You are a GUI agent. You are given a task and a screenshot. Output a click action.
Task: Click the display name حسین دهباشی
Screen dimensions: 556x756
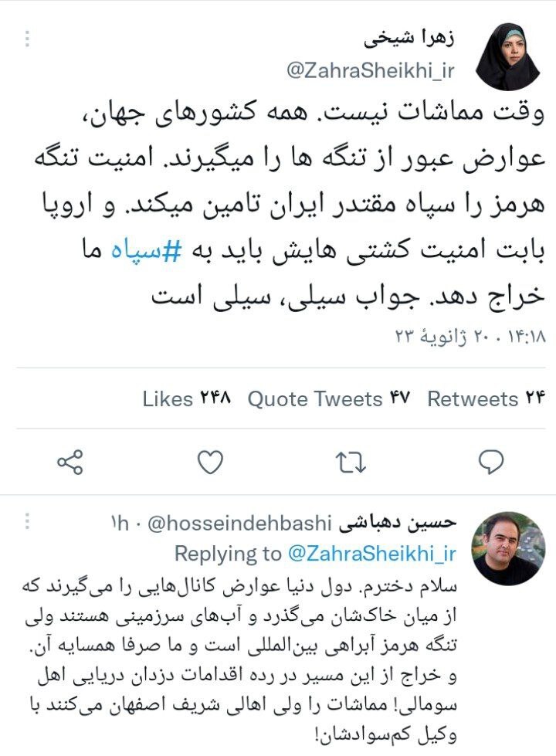pyautogui.click(x=398, y=523)
